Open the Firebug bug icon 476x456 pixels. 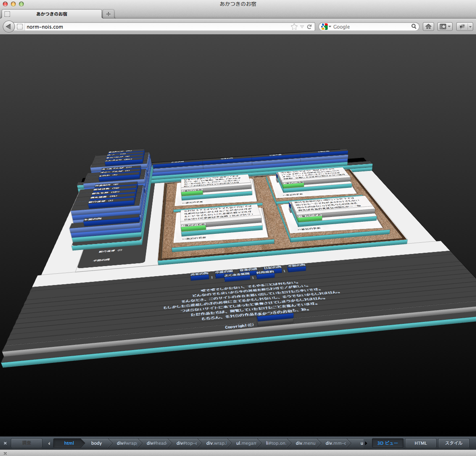pyautogui.click(x=463, y=27)
